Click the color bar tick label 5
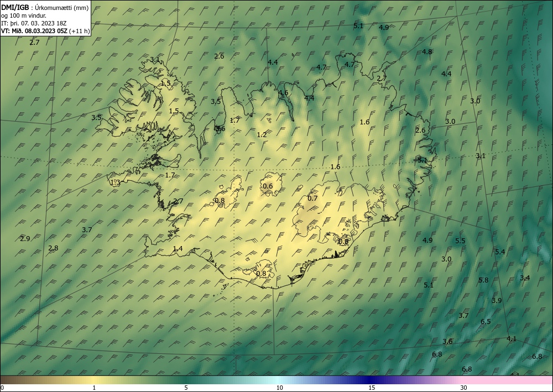Viewport: 553px width, 392px height. (186, 388)
